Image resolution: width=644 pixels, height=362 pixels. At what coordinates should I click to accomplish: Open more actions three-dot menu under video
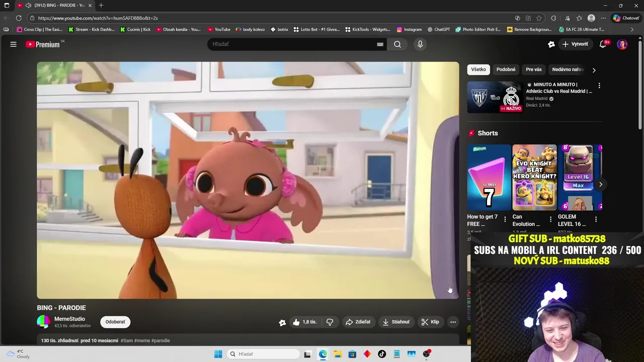point(453,322)
